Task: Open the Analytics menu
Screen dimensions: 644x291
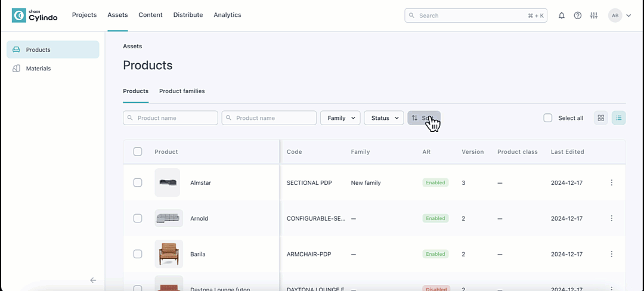Action: click(227, 15)
